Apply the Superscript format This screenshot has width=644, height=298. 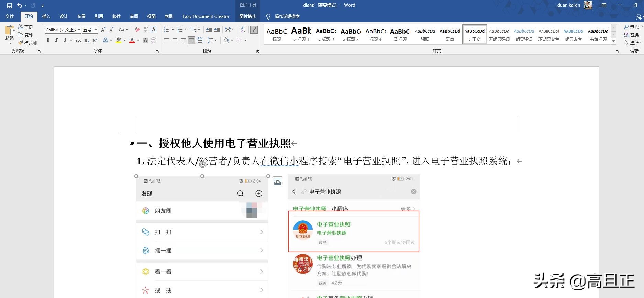[95, 40]
